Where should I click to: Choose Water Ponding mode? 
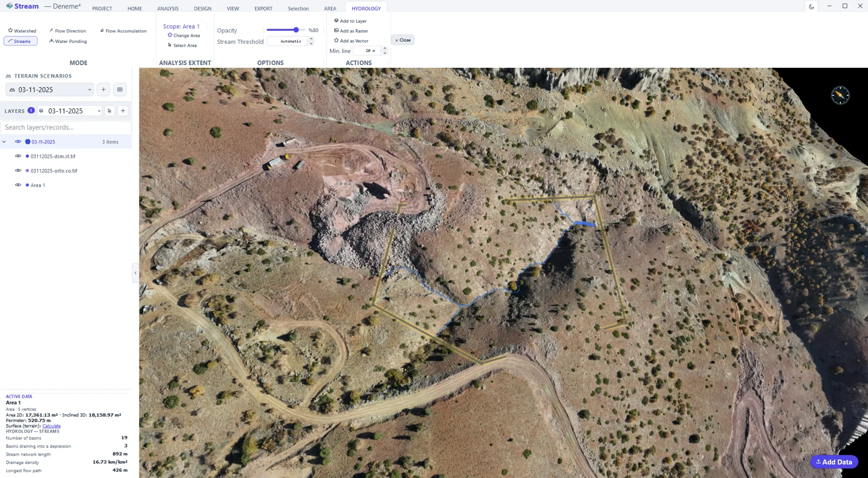68,41
